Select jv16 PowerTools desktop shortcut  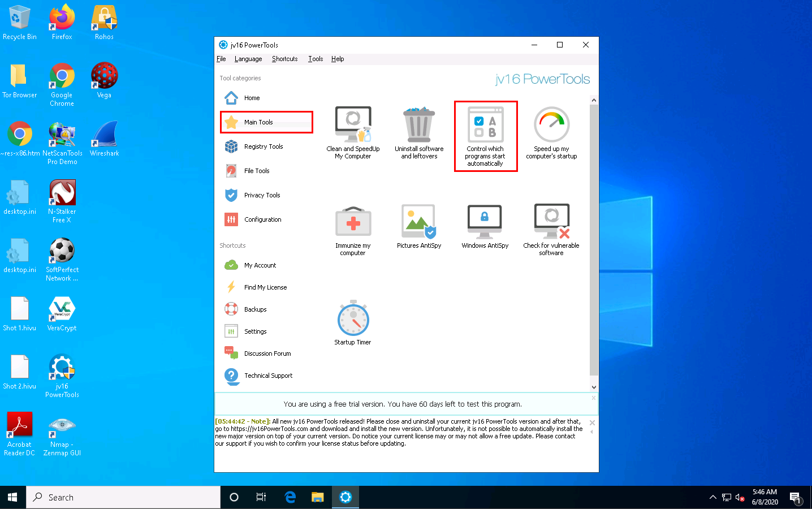click(x=62, y=376)
